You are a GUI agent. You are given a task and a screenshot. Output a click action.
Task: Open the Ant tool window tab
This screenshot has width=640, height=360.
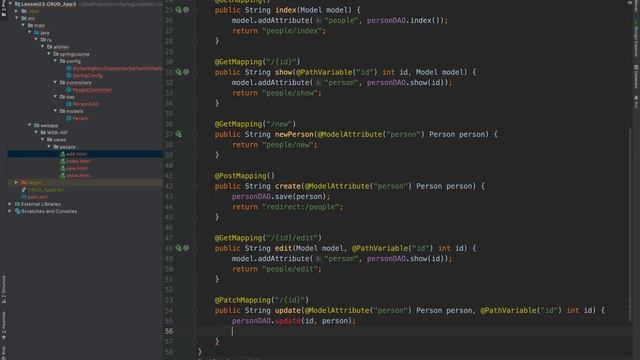click(x=636, y=102)
